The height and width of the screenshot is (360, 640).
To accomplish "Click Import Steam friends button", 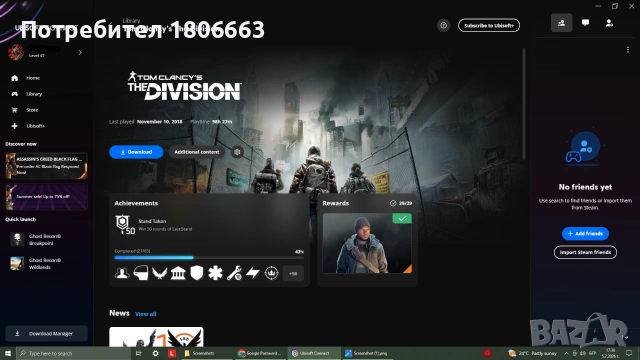I will click(x=585, y=252).
